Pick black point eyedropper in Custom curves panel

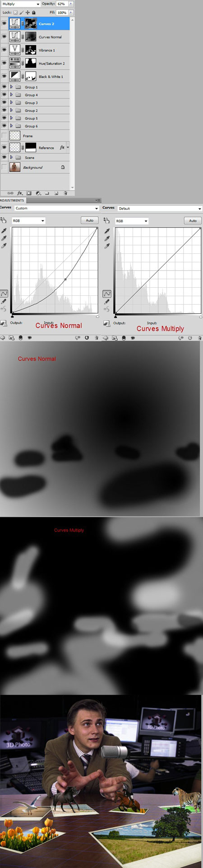4,230
